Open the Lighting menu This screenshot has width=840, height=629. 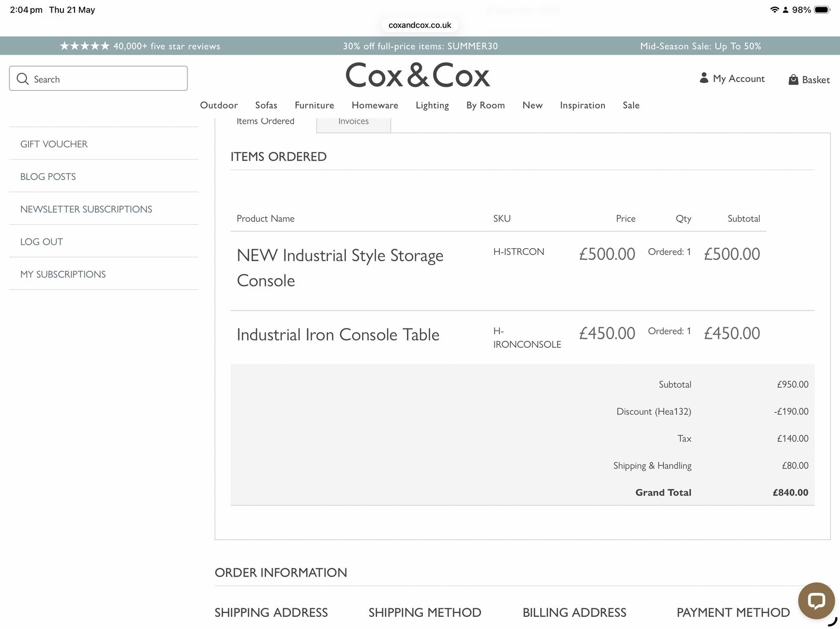432,105
